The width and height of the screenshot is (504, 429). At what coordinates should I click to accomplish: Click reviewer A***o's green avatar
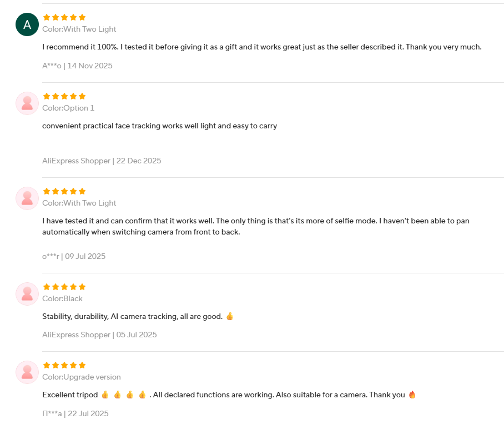pyautogui.click(x=27, y=24)
